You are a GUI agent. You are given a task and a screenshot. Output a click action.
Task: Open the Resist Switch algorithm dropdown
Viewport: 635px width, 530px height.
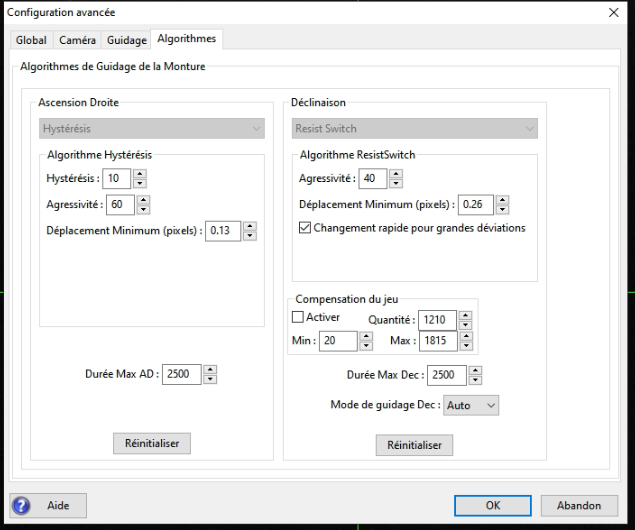click(415, 128)
